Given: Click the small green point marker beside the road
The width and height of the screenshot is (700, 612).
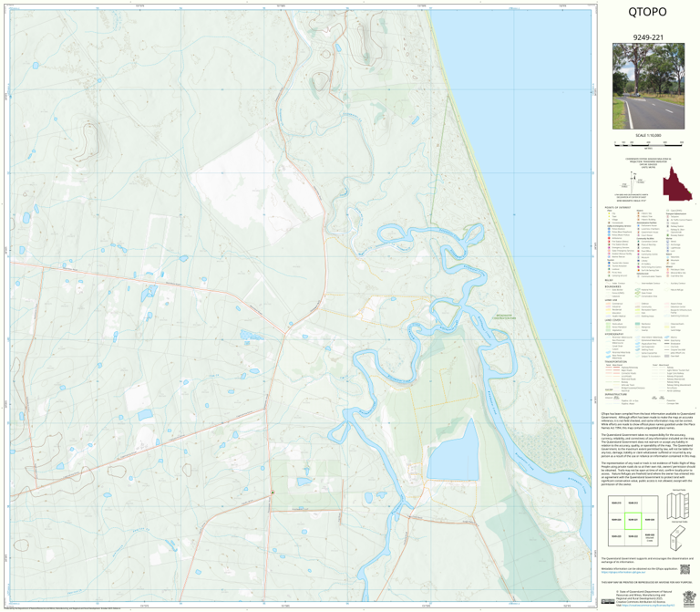Looking at the screenshot, I should [273, 493].
